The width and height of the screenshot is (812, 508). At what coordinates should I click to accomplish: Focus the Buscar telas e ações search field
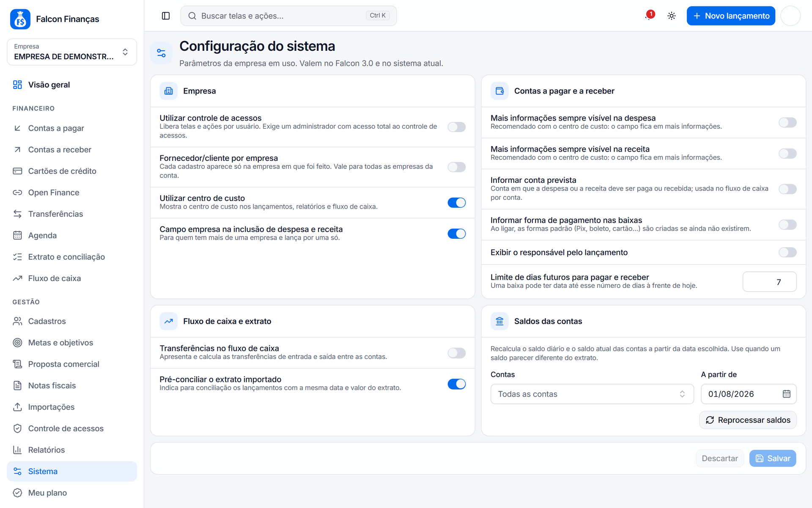(x=288, y=16)
